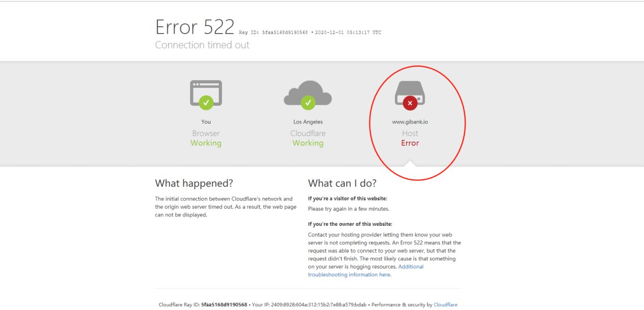Click the footer Cloudflare Ray ID value
The image size is (644, 310).
coord(224,305)
